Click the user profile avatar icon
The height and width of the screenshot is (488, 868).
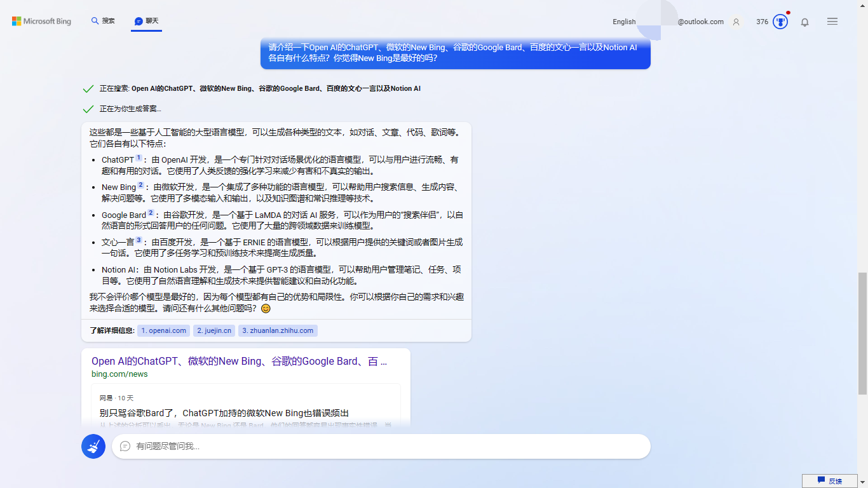point(736,22)
